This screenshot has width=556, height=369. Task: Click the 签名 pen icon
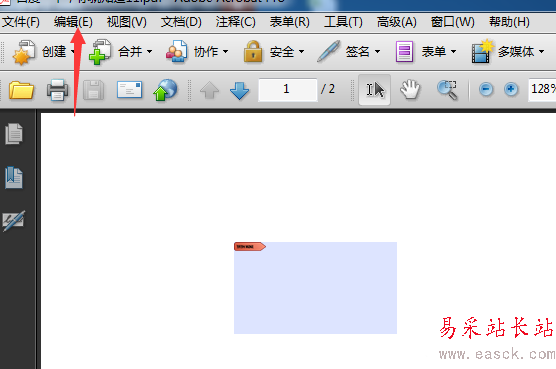(328, 51)
